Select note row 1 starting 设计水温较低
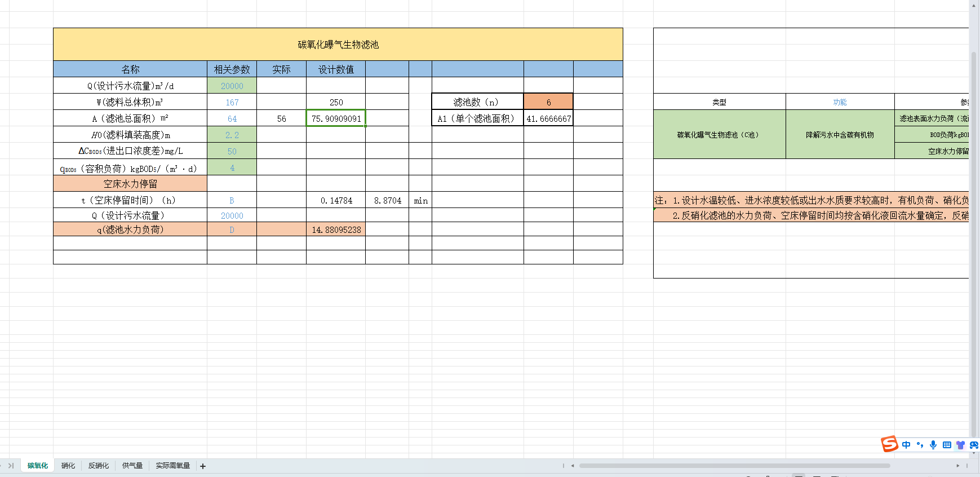The image size is (980, 477). (812, 200)
